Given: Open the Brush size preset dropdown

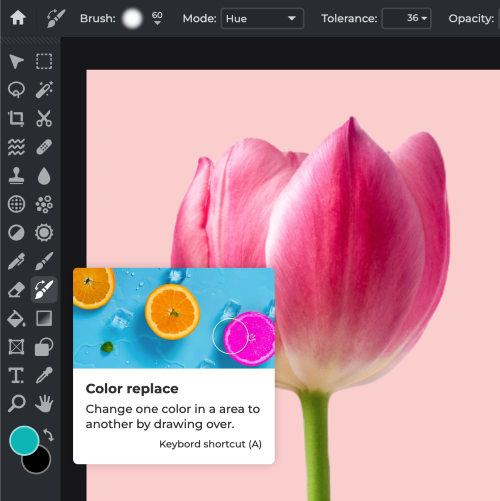Looking at the screenshot, I should pyautogui.click(x=157, y=18).
